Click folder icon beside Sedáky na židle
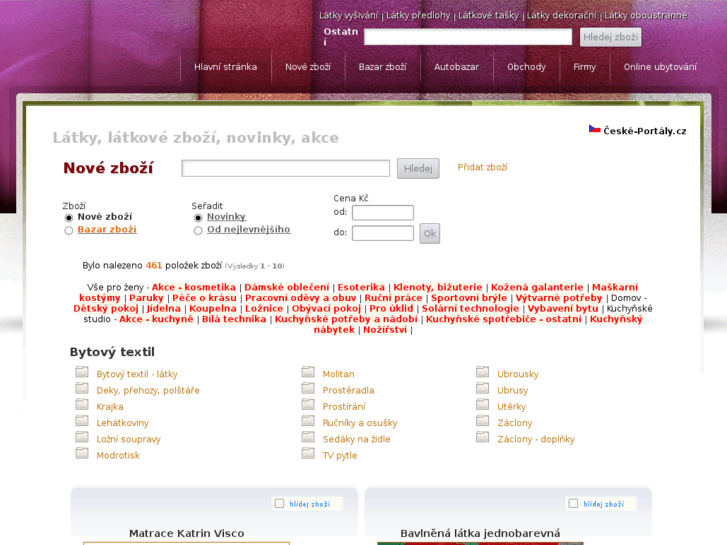 [x=308, y=437]
